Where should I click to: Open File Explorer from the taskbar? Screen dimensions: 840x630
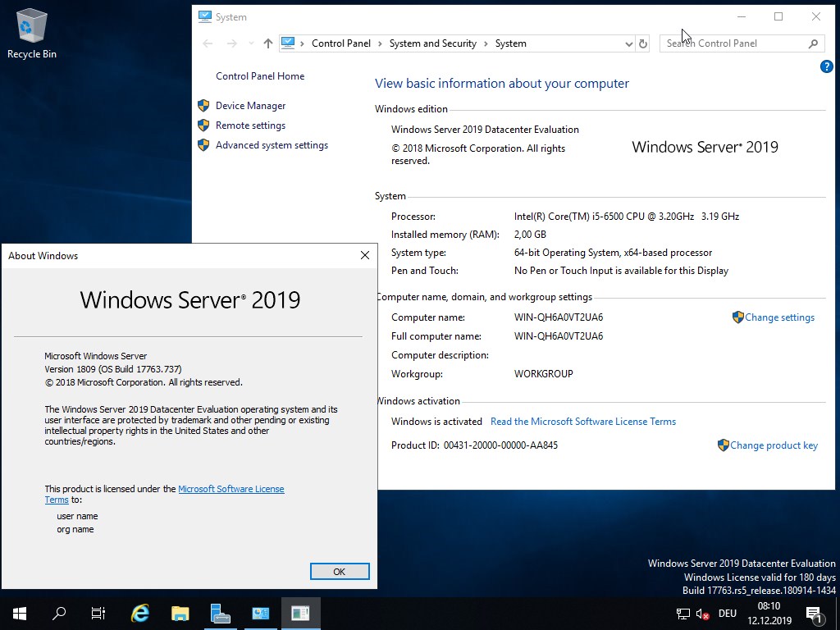(x=180, y=614)
